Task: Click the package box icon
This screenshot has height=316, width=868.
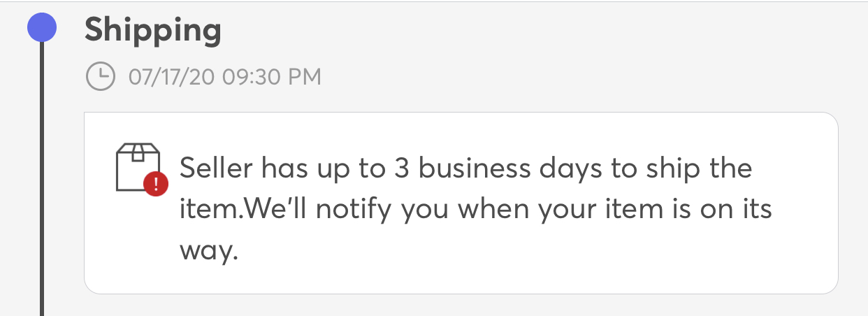Action: click(x=138, y=167)
